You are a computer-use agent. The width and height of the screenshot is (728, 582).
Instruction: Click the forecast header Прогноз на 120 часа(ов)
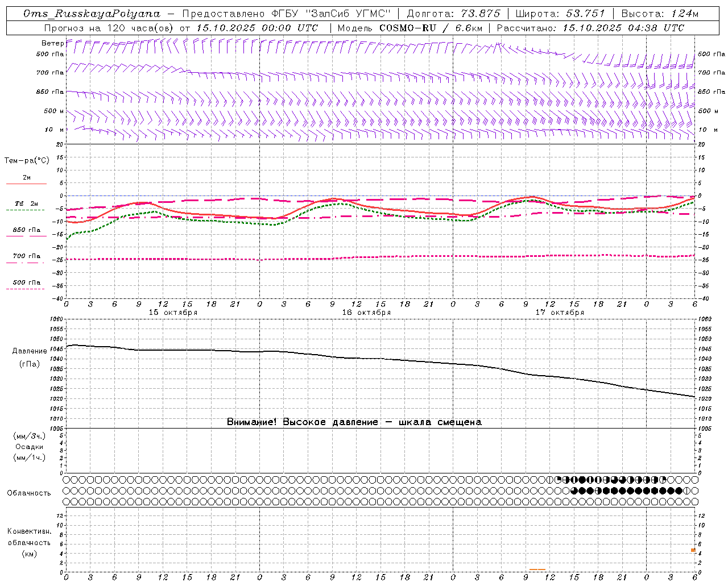click(x=110, y=28)
